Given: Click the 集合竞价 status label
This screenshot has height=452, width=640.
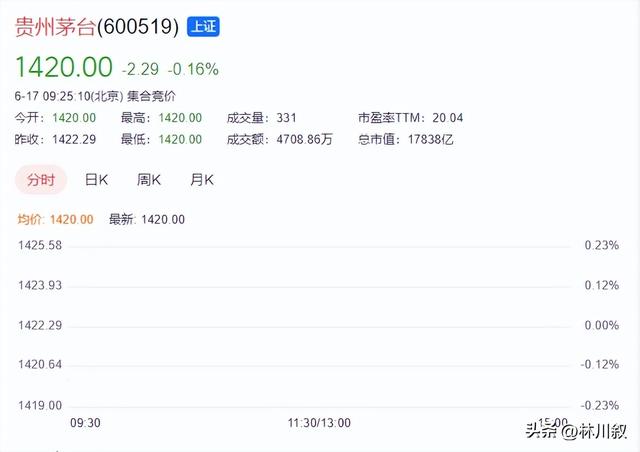Looking at the screenshot, I should 151,96.
